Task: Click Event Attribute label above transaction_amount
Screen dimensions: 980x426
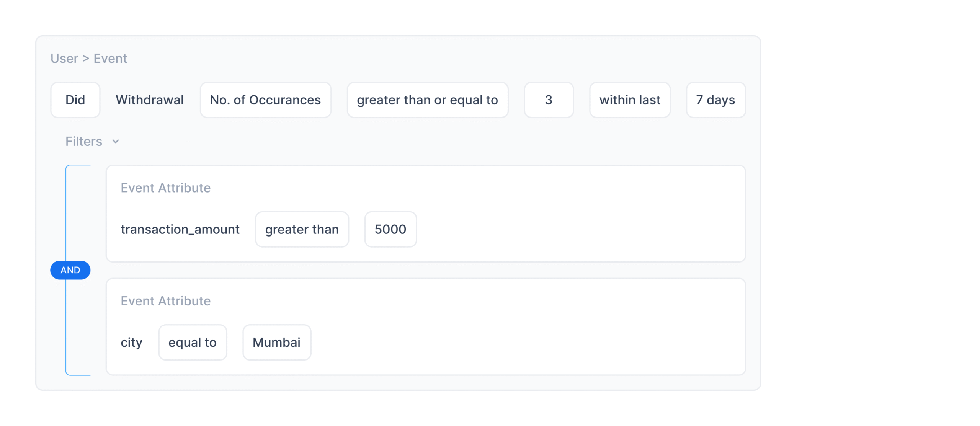Action: pyautogui.click(x=165, y=188)
